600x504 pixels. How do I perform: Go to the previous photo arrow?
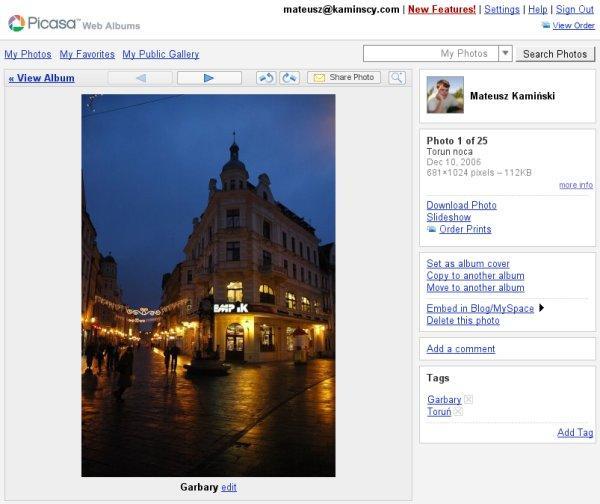pos(140,78)
